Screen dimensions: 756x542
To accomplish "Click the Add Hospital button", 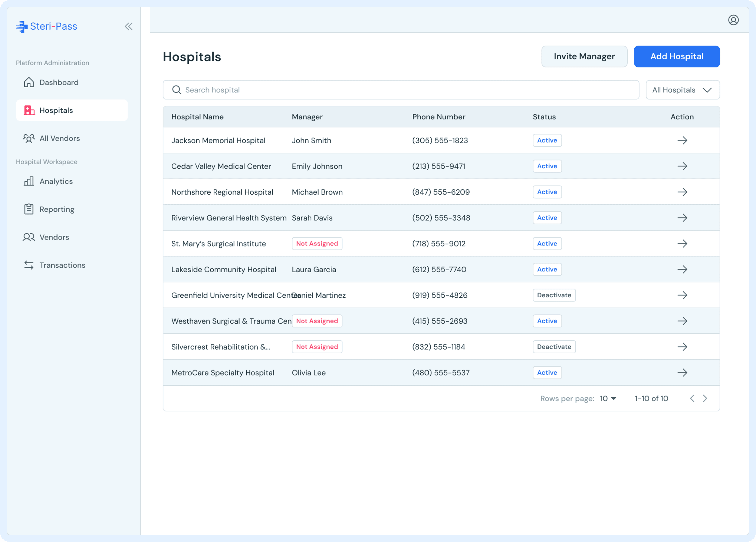I will click(x=677, y=56).
